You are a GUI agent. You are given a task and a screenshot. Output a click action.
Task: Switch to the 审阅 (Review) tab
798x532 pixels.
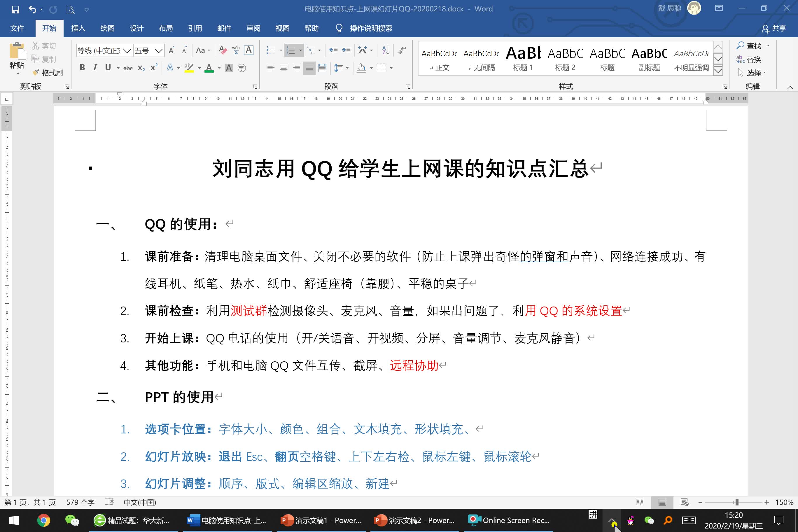pos(253,28)
